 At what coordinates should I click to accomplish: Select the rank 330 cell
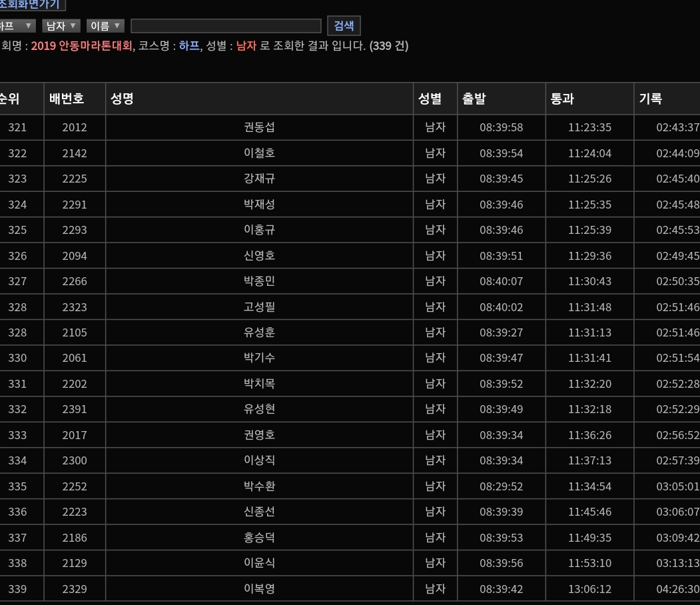18,358
